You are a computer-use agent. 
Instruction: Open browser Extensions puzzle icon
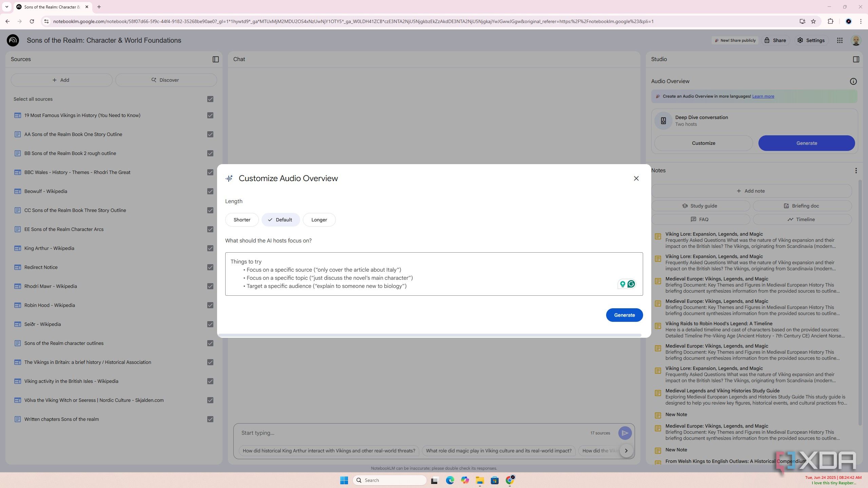[x=830, y=21]
